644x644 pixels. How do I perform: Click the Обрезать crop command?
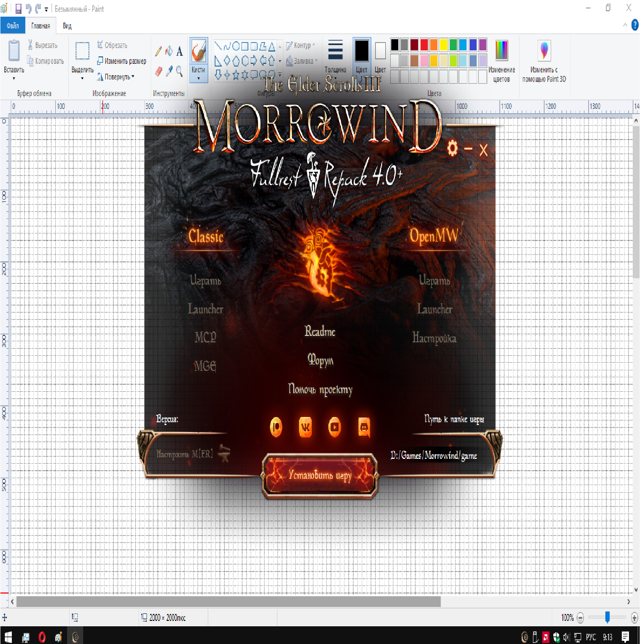(x=112, y=46)
